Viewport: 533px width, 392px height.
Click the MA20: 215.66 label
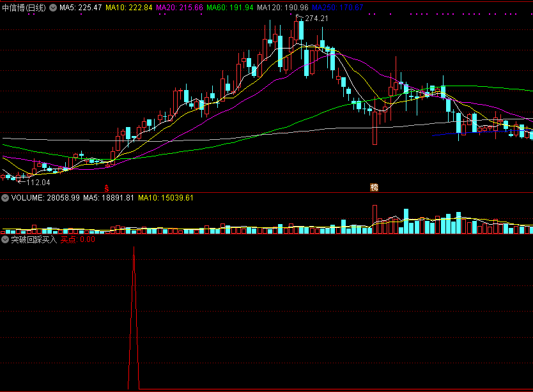pyautogui.click(x=180, y=8)
